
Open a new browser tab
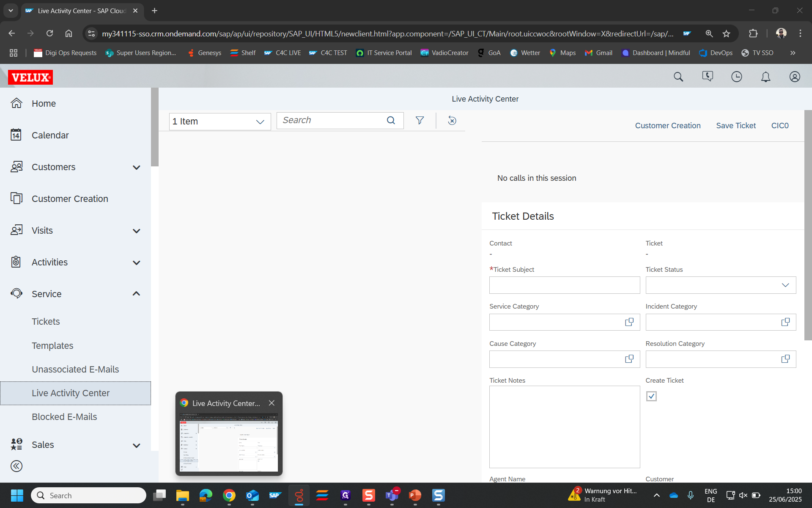(154, 11)
